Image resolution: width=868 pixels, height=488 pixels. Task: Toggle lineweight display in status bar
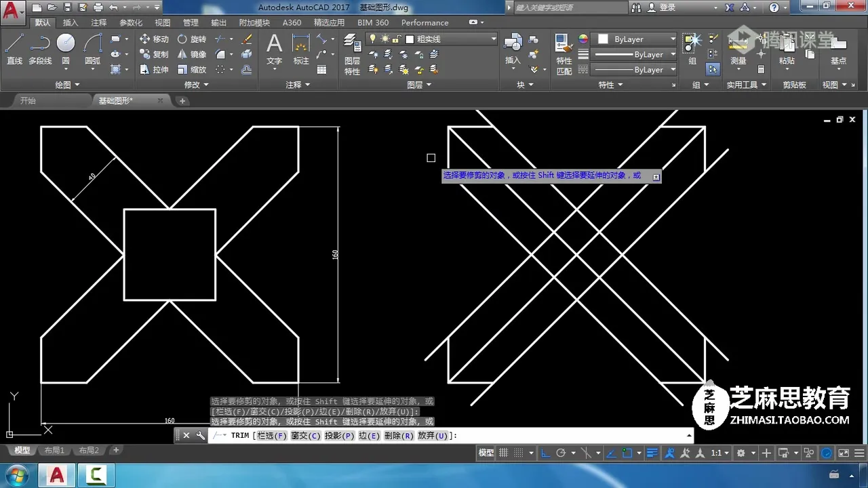(x=652, y=453)
